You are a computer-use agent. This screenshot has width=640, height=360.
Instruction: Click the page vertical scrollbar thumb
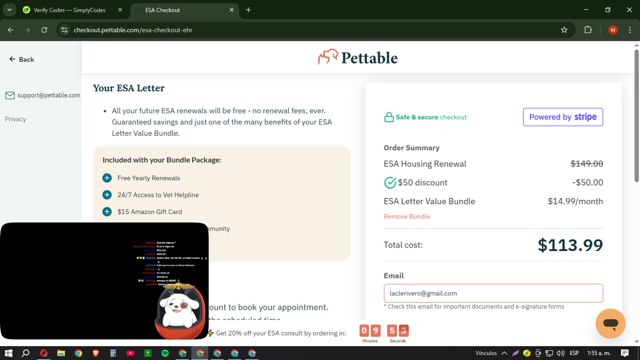(x=636, y=115)
